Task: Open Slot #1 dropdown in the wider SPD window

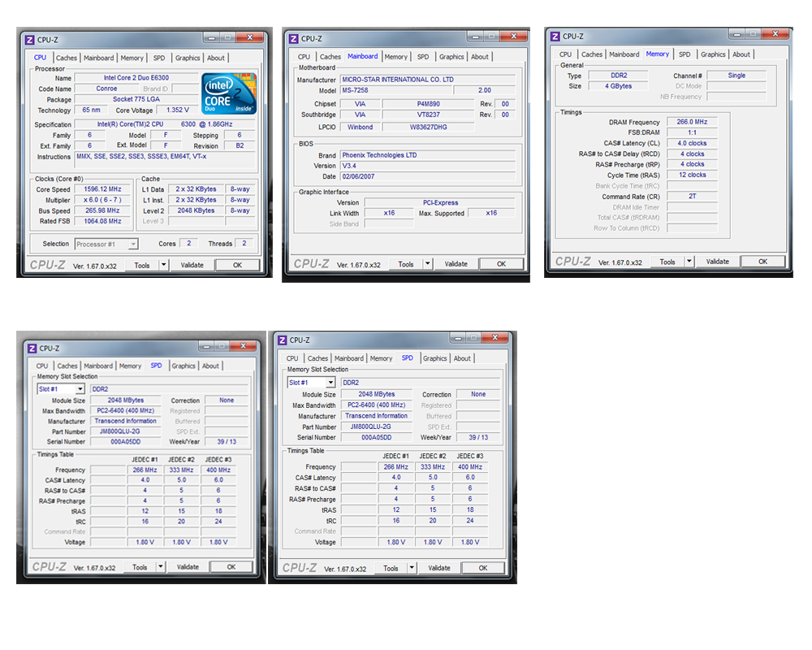Action: point(330,383)
